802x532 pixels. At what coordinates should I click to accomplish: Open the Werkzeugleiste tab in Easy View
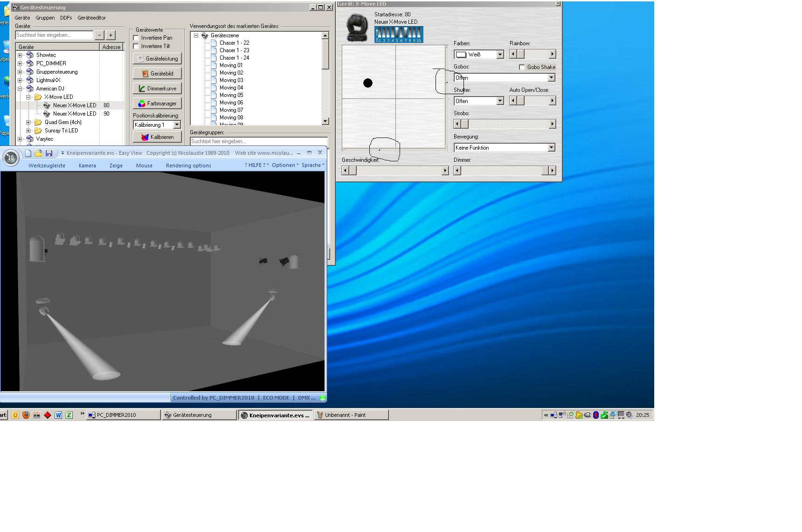point(47,166)
